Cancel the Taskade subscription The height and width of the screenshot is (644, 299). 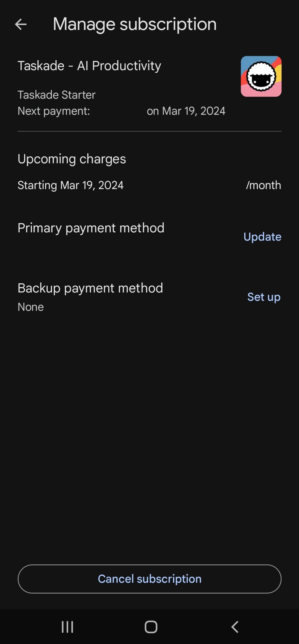click(149, 579)
